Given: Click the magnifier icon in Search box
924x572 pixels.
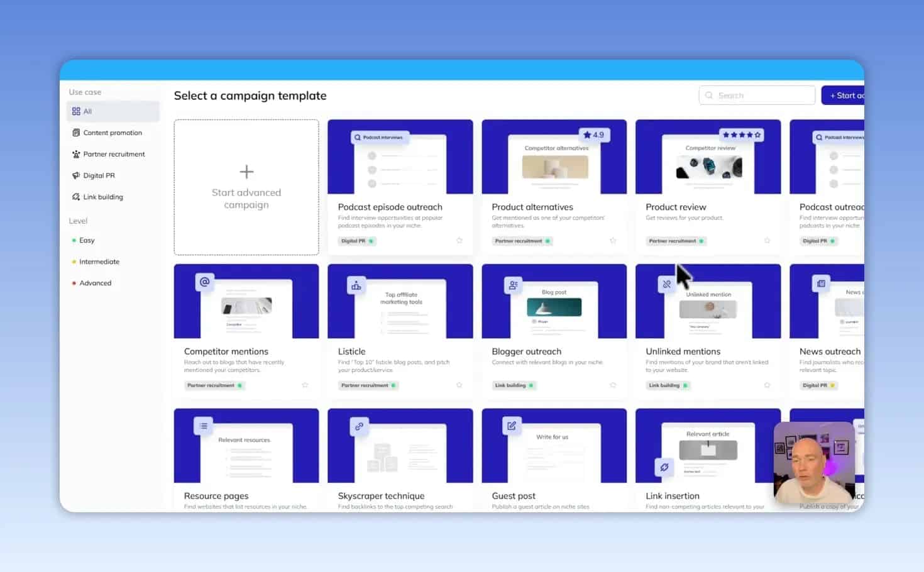Looking at the screenshot, I should click(x=709, y=96).
